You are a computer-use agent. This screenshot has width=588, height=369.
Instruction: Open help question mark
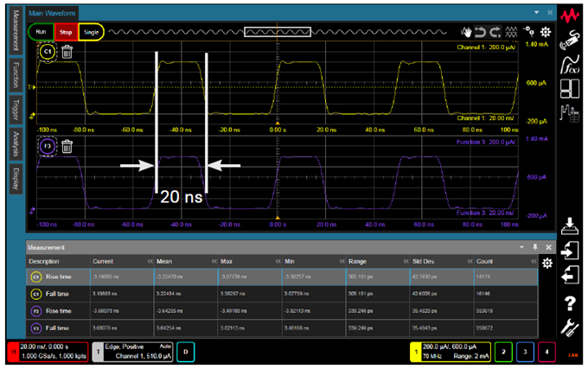point(570,303)
